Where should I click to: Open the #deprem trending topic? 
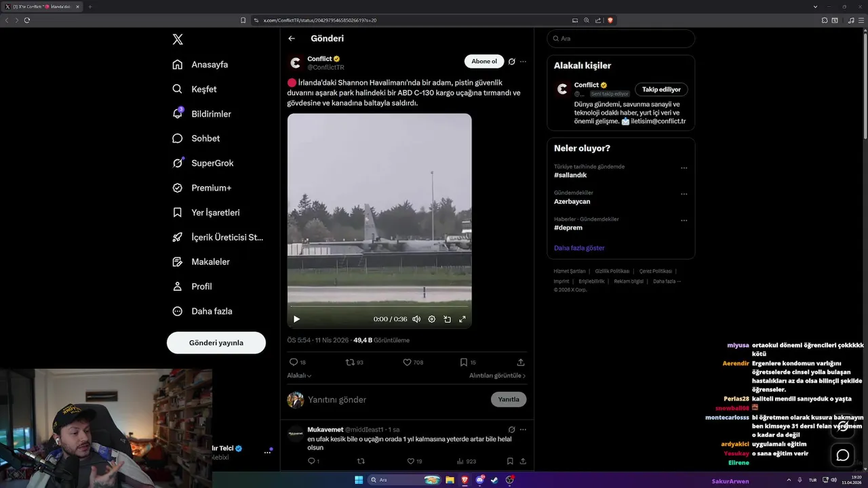[567, 228]
